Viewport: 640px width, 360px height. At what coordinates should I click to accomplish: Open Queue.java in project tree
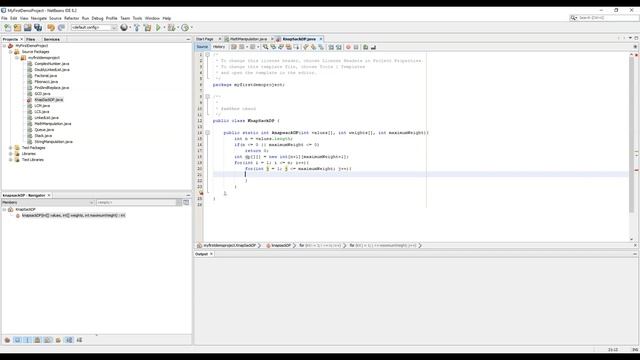44,130
